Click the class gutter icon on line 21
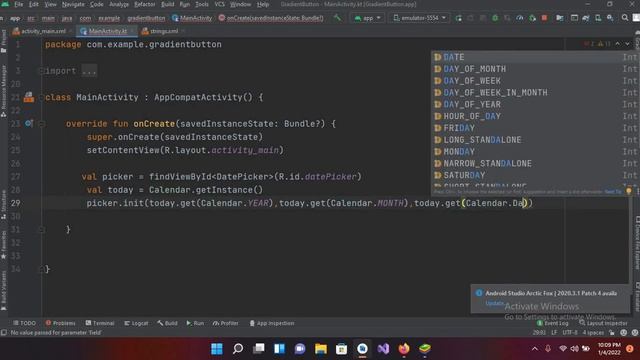 tap(29, 97)
